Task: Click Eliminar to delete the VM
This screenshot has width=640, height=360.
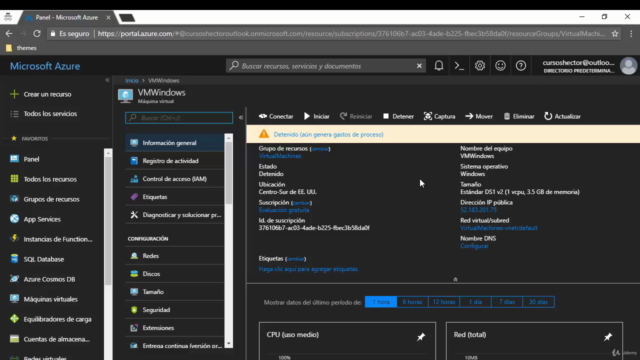Action: pyautogui.click(x=519, y=116)
